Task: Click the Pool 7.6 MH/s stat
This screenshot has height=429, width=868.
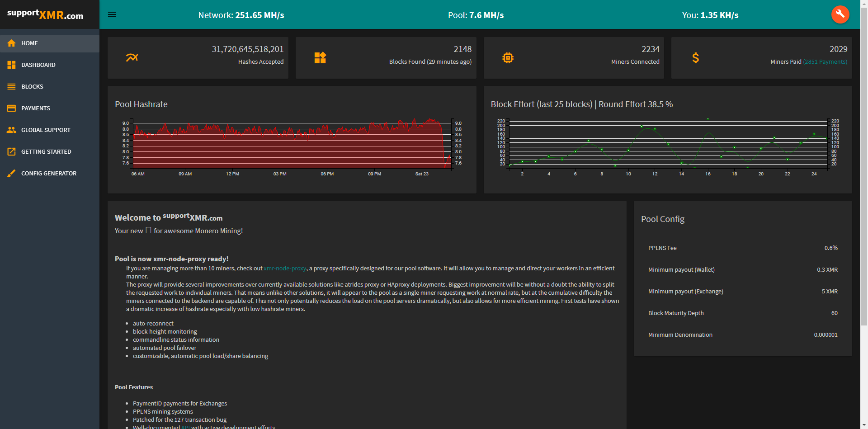Action: pyautogui.click(x=476, y=15)
